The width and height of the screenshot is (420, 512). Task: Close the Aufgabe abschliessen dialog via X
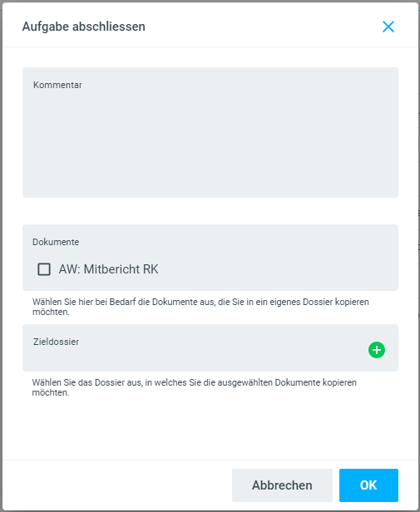[x=388, y=27]
